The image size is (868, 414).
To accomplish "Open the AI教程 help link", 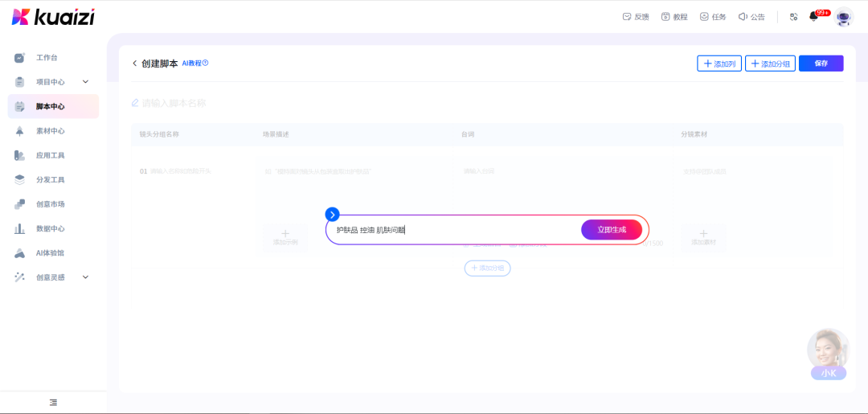I will click(194, 63).
